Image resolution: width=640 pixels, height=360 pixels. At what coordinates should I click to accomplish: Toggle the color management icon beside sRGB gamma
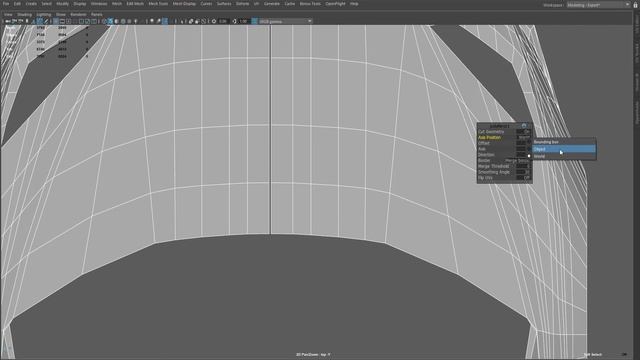pos(254,21)
